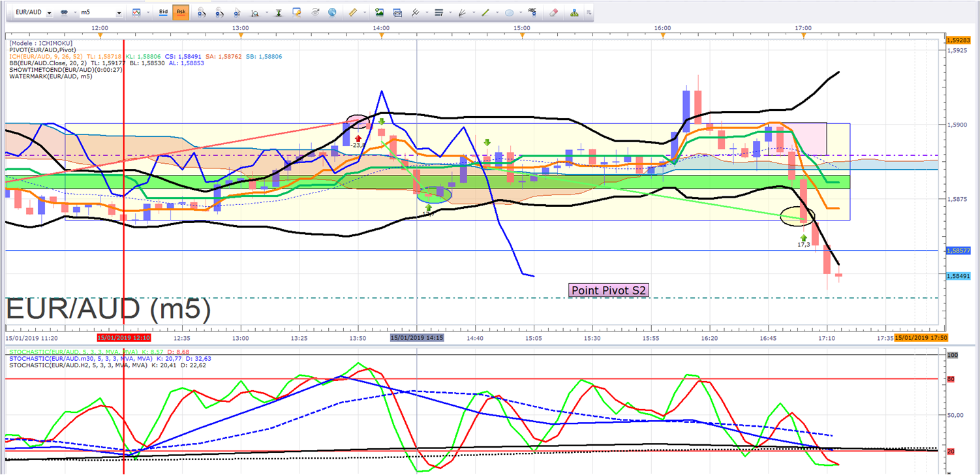Image resolution: width=980 pixels, height=475 pixels.
Task: Click the zoom in magnifier icon
Action: [x=202, y=12]
